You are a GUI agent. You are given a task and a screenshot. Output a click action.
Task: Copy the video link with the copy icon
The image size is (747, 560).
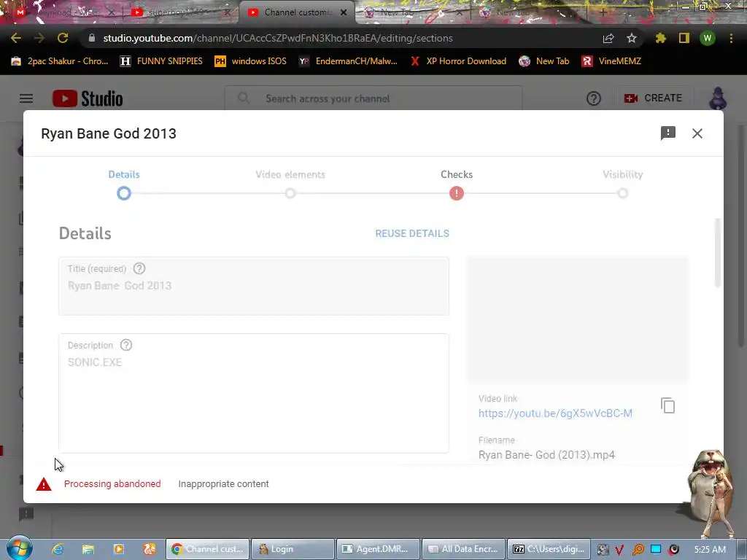click(668, 405)
